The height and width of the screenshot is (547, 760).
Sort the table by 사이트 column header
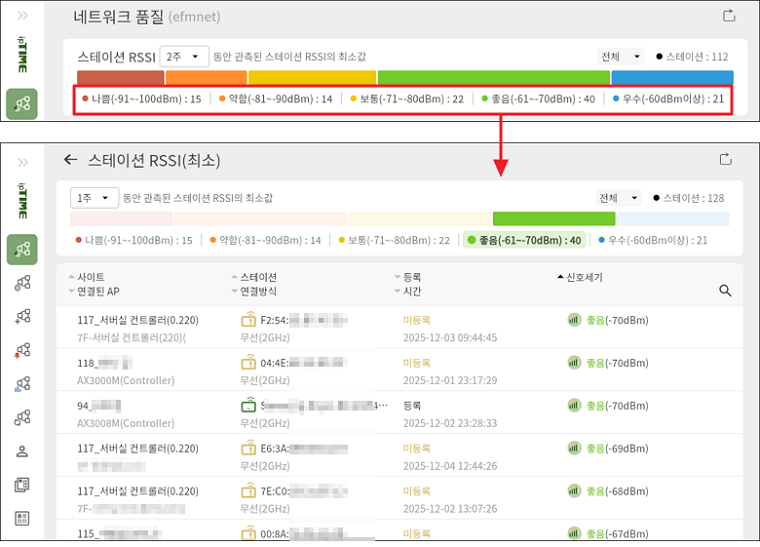tap(90, 277)
